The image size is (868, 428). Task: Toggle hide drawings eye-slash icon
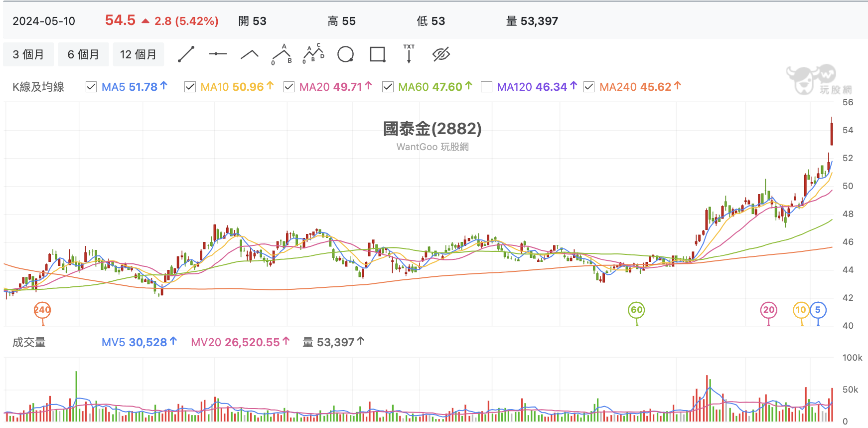(x=441, y=54)
